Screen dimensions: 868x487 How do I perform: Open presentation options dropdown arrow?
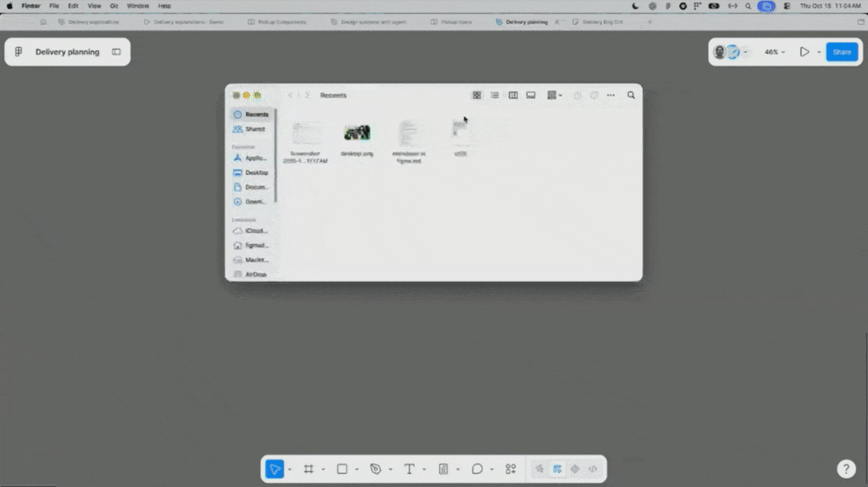[819, 52]
